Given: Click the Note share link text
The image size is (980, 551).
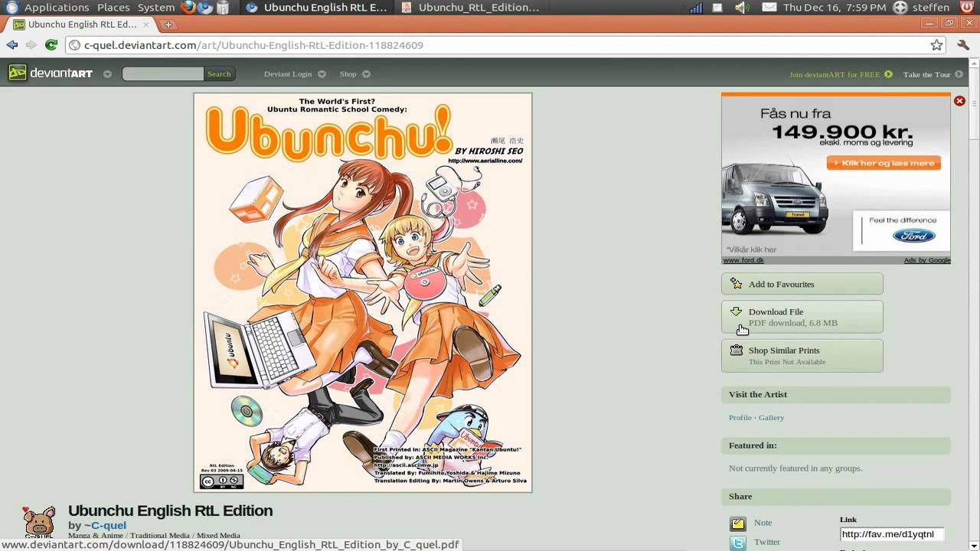Looking at the screenshot, I should [763, 523].
